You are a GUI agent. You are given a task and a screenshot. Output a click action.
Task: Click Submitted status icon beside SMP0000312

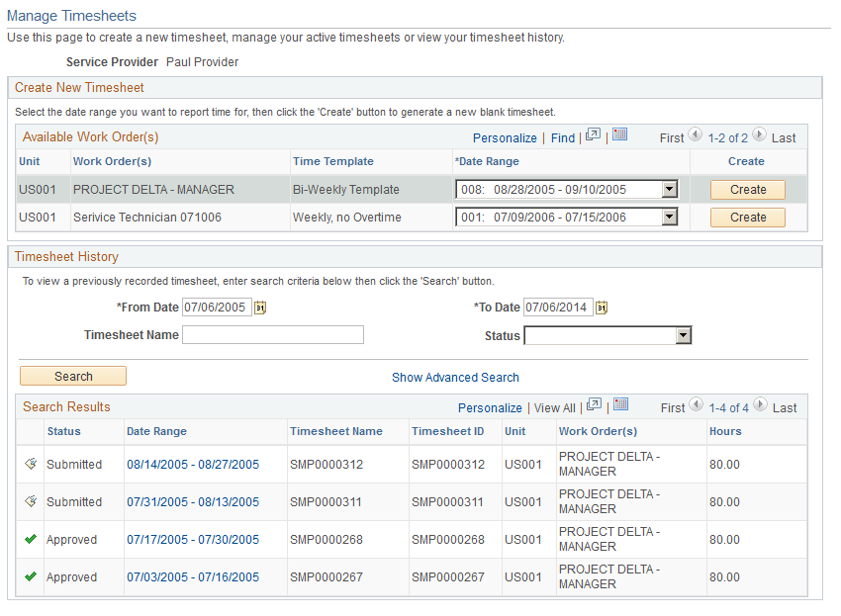pyautogui.click(x=30, y=464)
